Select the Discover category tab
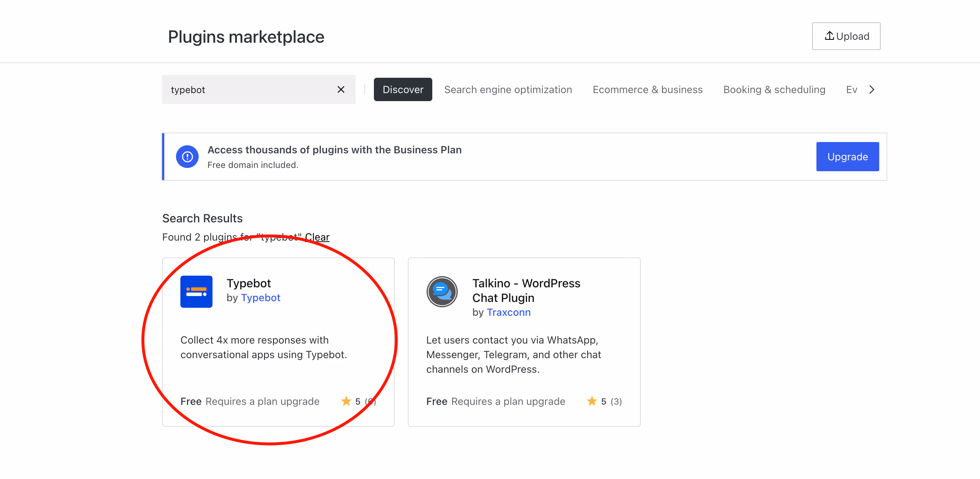Viewport: 980px width, 479px height. click(402, 89)
